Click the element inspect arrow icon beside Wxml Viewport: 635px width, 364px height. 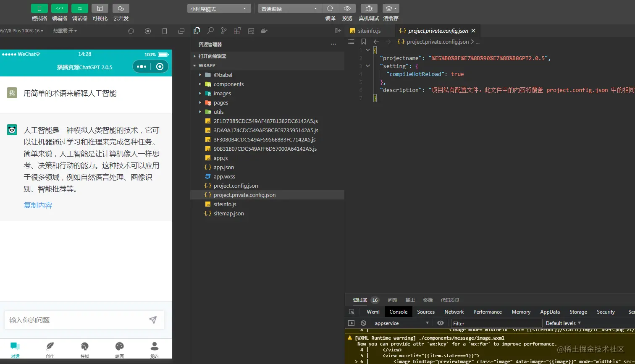click(x=352, y=312)
